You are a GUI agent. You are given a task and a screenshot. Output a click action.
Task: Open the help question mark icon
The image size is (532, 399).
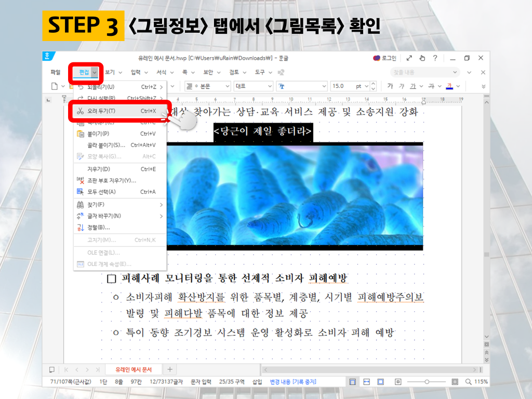coord(435,58)
